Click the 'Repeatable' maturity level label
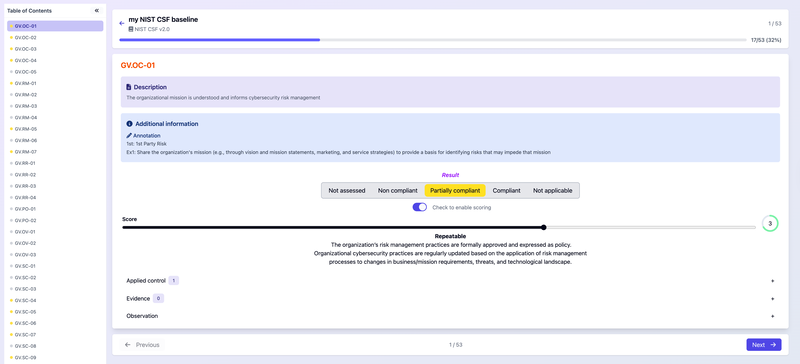The height and width of the screenshot is (364, 800). pyautogui.click(x=451, y=236)
